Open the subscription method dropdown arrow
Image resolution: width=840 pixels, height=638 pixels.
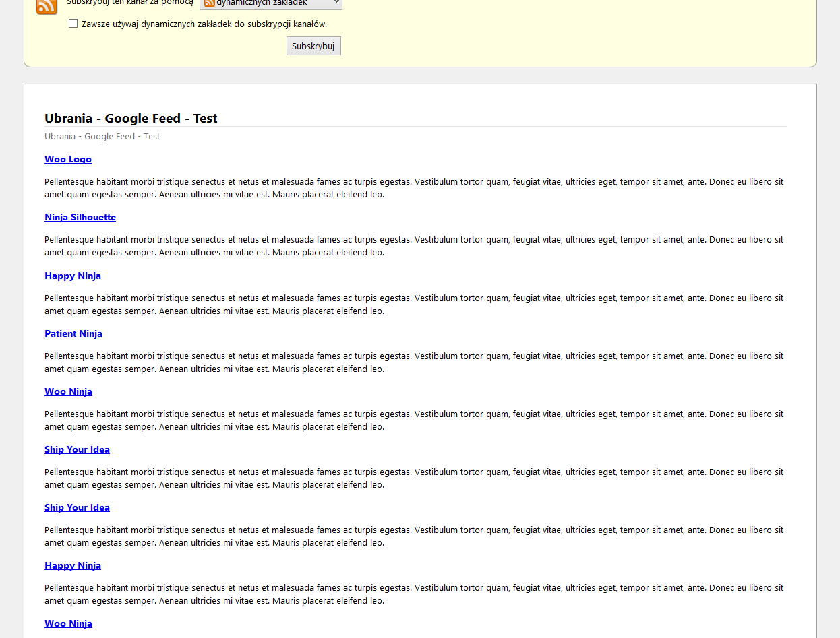click(336, 3)
